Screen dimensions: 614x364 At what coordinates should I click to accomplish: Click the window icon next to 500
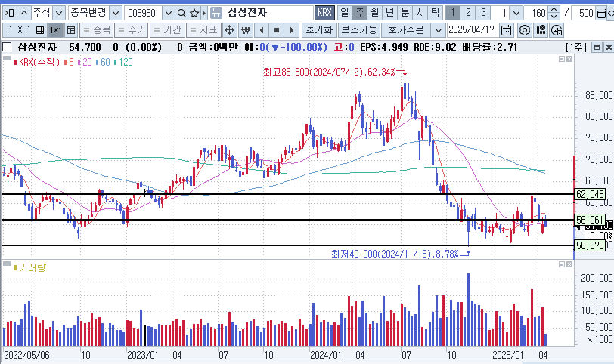pyautogui.click(x=601, y=14)
